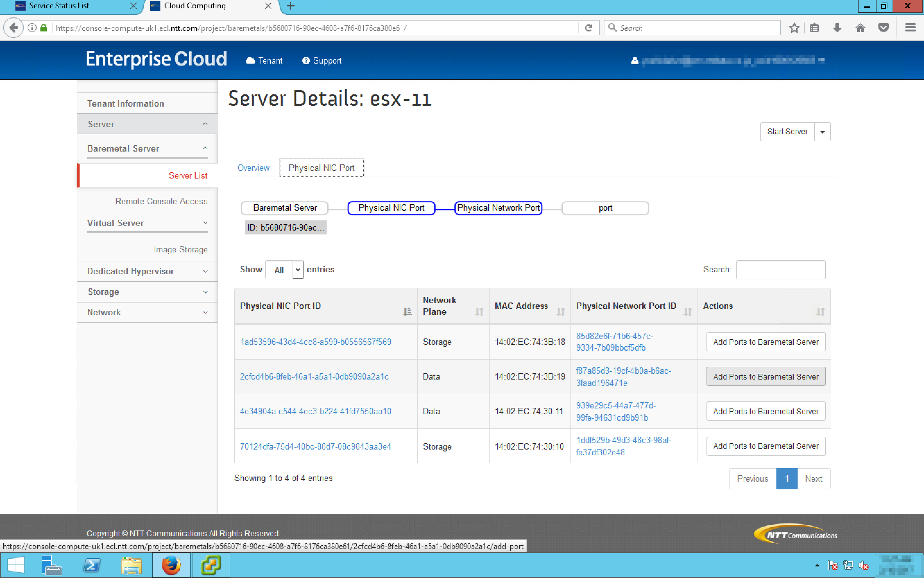The image size is (924, 578).
Task: Click the Physical Network Port diagram node
Action: 498,208
